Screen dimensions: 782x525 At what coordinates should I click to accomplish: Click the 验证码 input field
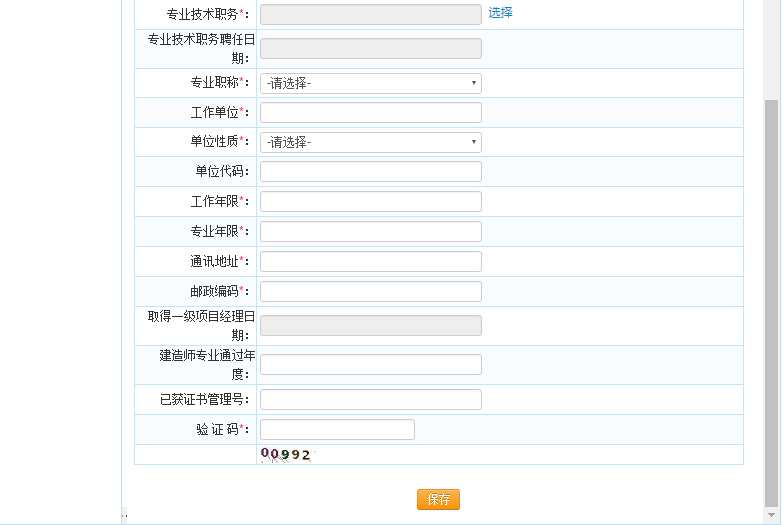tap(337, 430)
